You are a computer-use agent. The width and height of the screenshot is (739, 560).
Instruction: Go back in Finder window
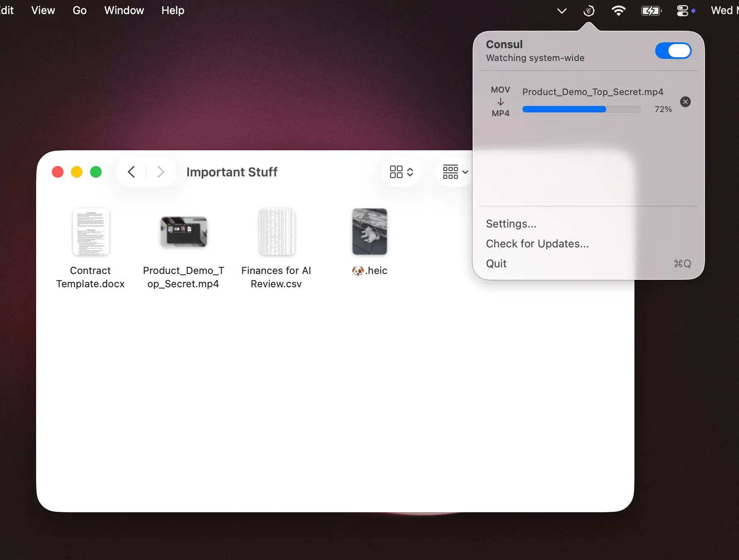(132, 172)
